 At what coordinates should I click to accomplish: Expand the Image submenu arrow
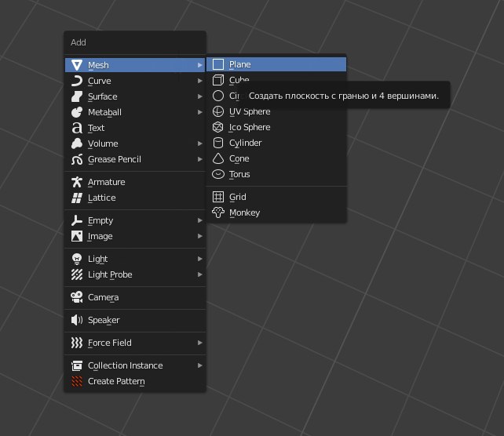coord(200,236)
